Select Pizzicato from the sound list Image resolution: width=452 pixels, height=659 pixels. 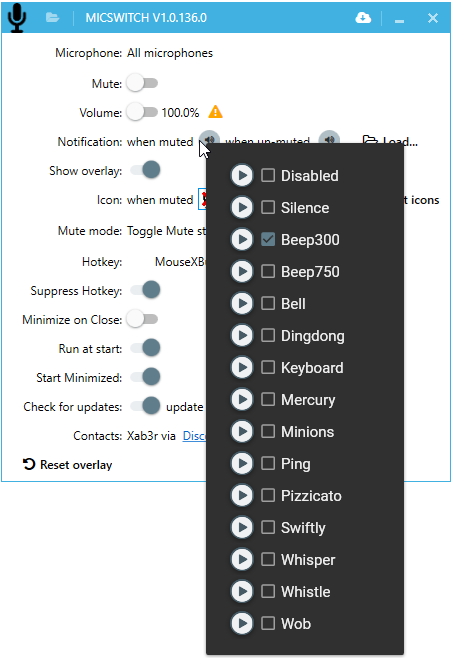pos(311,496)
